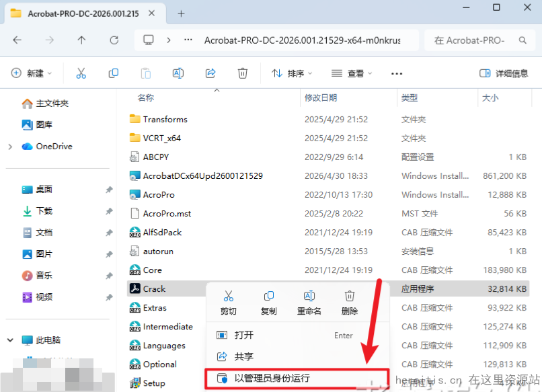
Task: Select the Languages CAB file
Action: click(157, 346)
